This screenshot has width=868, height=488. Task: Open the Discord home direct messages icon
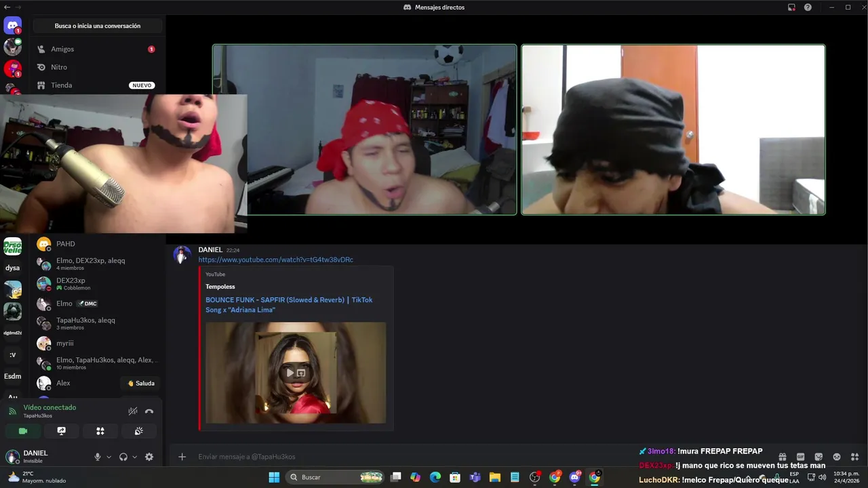coord(12,26)
